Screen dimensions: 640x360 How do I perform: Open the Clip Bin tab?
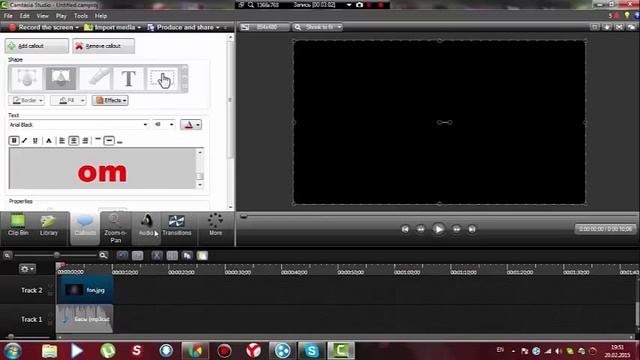(x=18, y=226)
